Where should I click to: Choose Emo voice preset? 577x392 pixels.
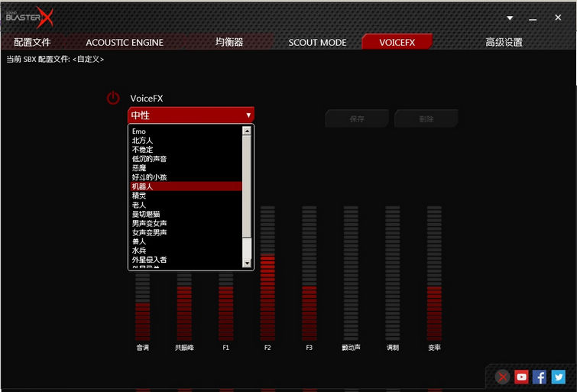pyautogui.click(x=186, y=131)
